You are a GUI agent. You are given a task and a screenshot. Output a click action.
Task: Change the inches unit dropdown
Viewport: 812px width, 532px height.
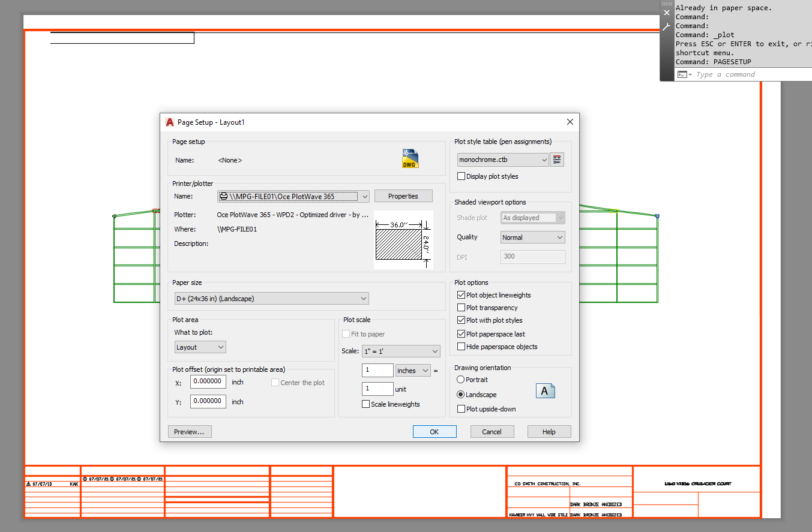coord(424,370)
